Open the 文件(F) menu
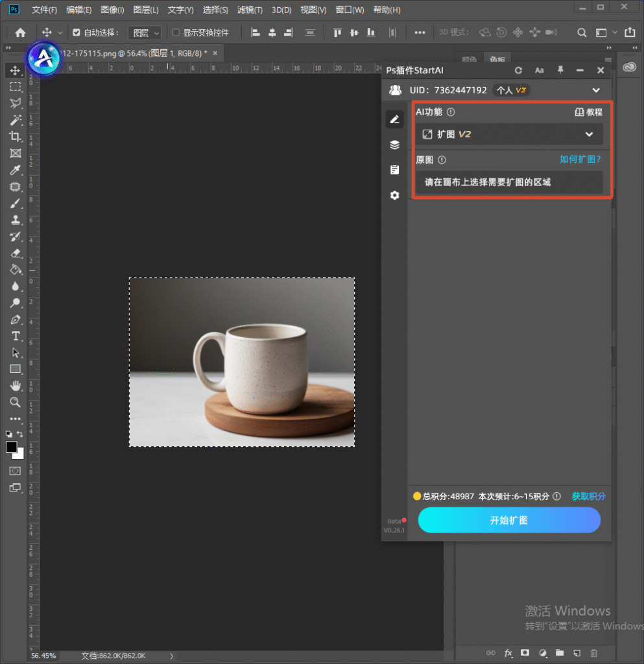This screenshot has height=664, width=644. (x=44, y=10)
